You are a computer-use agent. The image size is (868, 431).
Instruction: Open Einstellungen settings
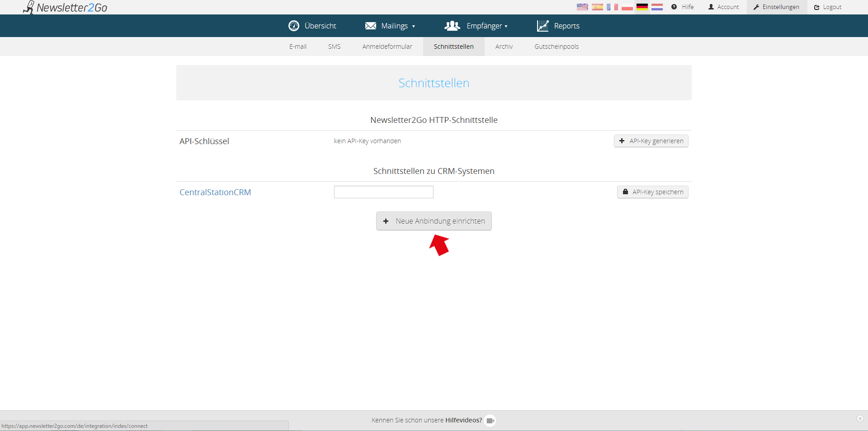coord(777,7)
